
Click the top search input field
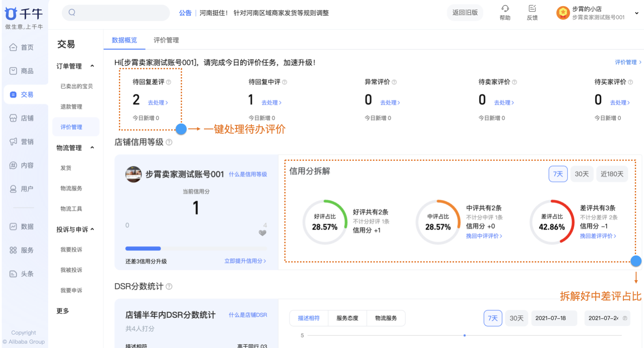116,13
